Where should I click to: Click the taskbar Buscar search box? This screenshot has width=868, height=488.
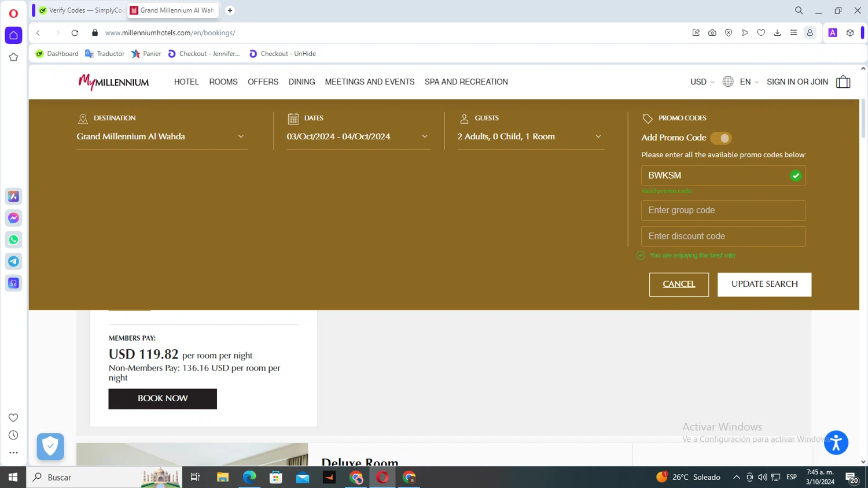(104, 477)
